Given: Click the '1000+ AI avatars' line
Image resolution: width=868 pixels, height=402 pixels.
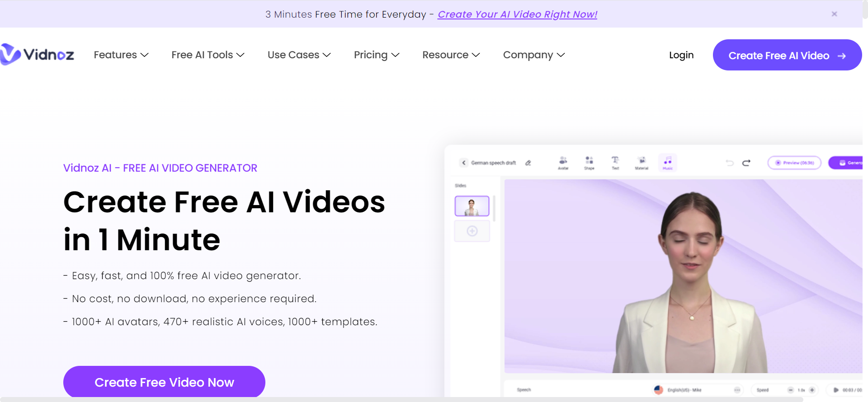Looking at the screenshot, I should point(220,322).
